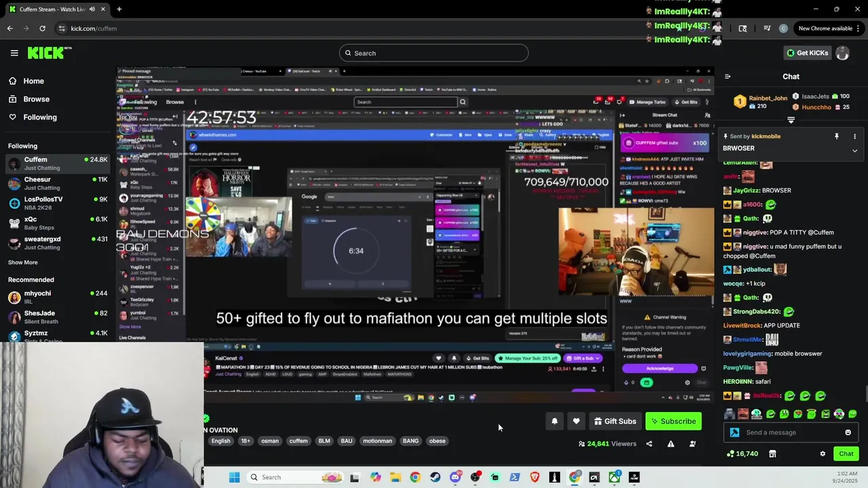868x488 pixels.
Task: Toggle follow heart button
Action: (576, 422)
